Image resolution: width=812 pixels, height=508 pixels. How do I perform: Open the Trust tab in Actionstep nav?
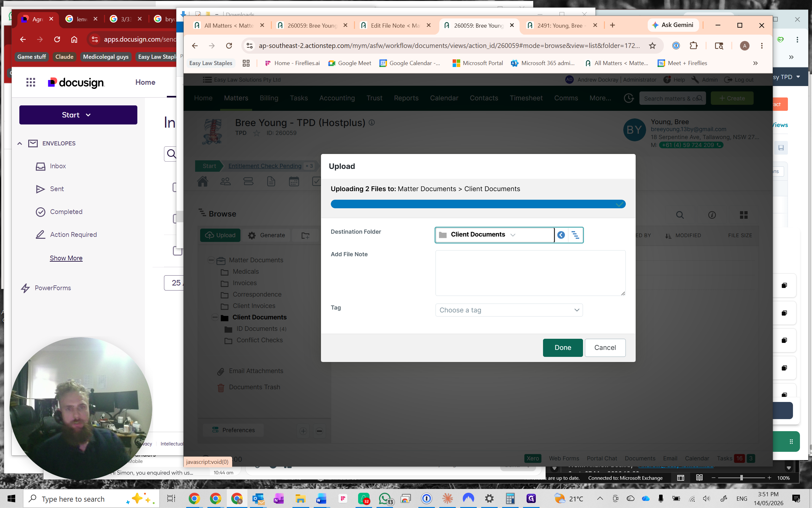[x=374, y=98]
